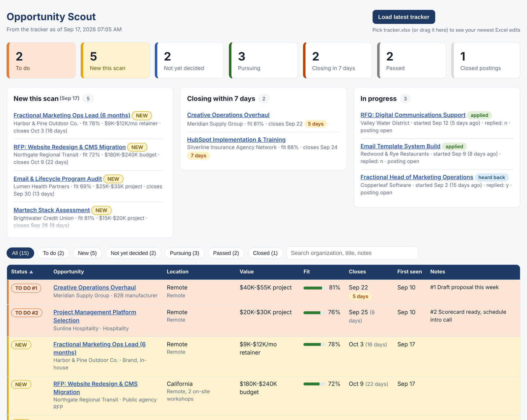Viewport: 527px width, 420px height.
Task: Open RFQ: Digital Communications Support link
Action: coord(413,115)
